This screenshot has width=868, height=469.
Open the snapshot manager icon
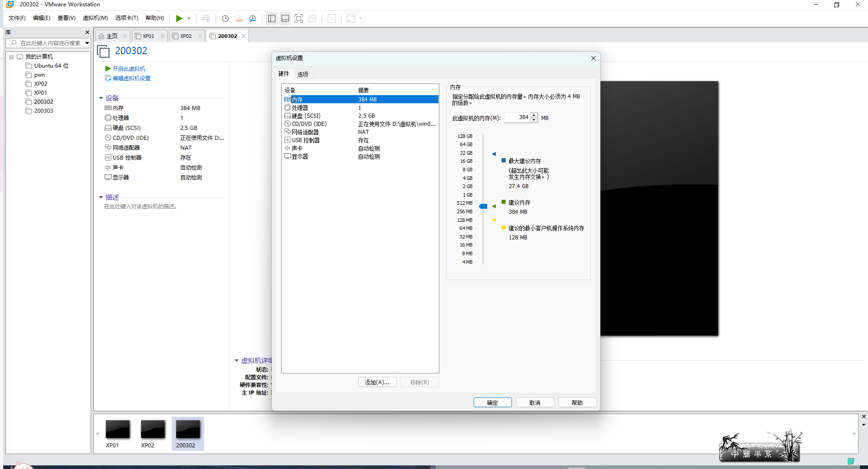(252, 18)
